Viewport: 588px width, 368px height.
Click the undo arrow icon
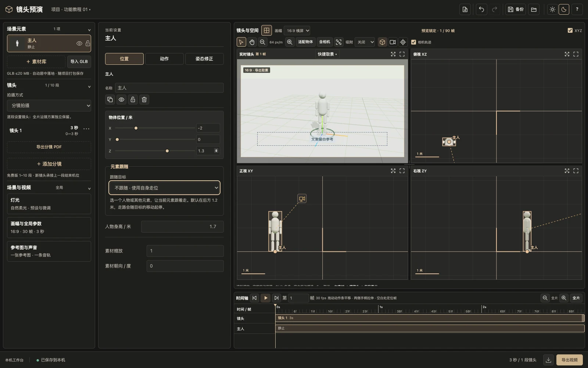pyautogui.click(x=481, y=10)
